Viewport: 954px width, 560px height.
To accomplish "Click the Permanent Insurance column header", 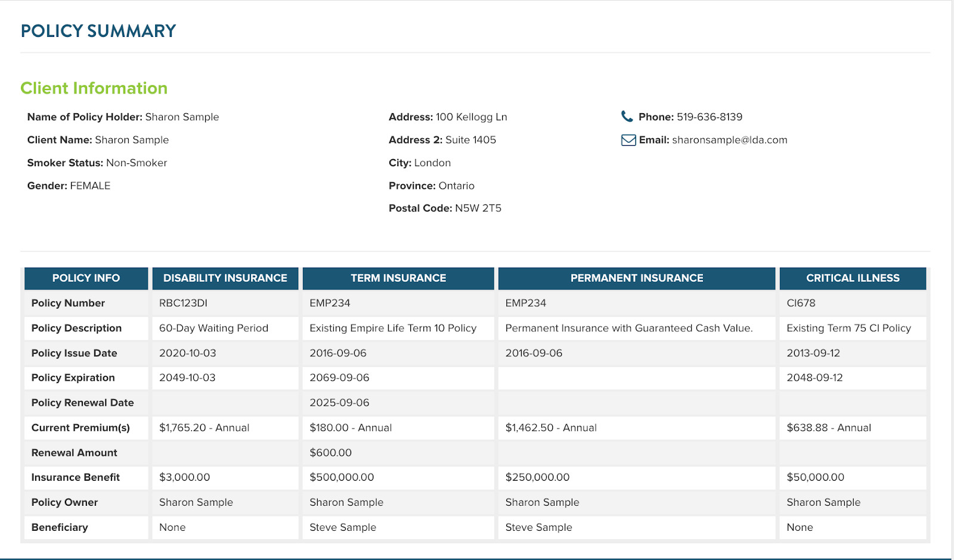I will (x=636, y=278).
